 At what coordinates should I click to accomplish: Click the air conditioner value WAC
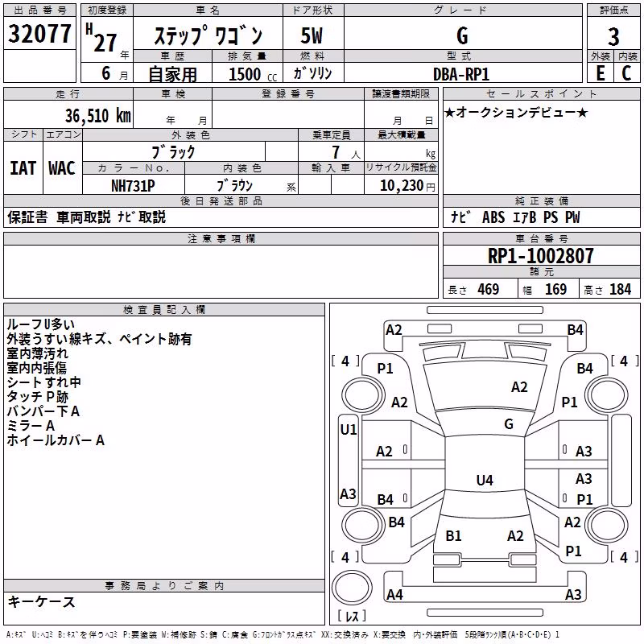62,168
